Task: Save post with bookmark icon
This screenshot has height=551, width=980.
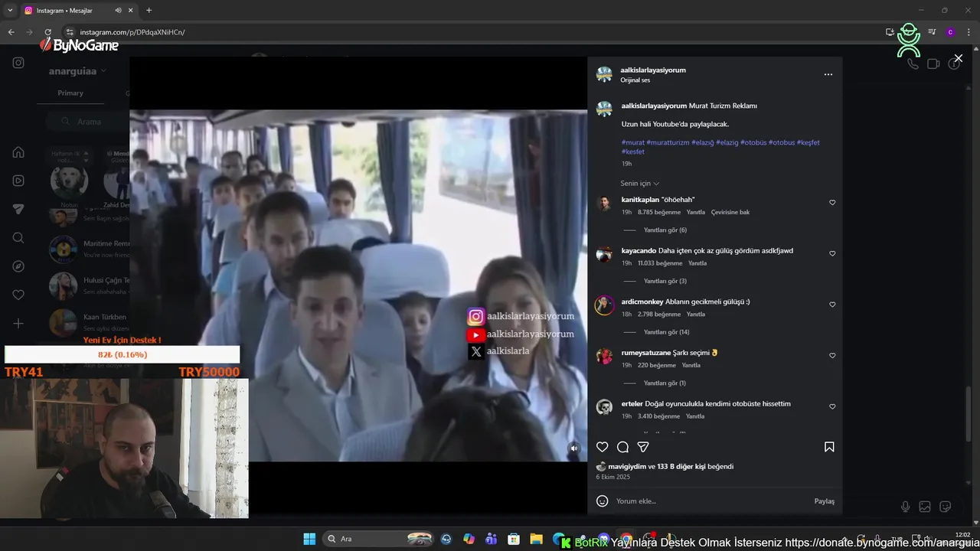Action: (x=829, y=447)
